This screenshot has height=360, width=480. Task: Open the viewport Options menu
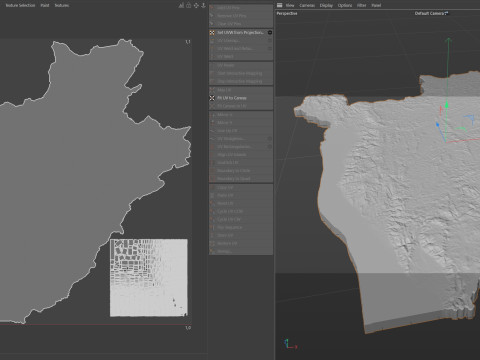[x=345, y=5]
